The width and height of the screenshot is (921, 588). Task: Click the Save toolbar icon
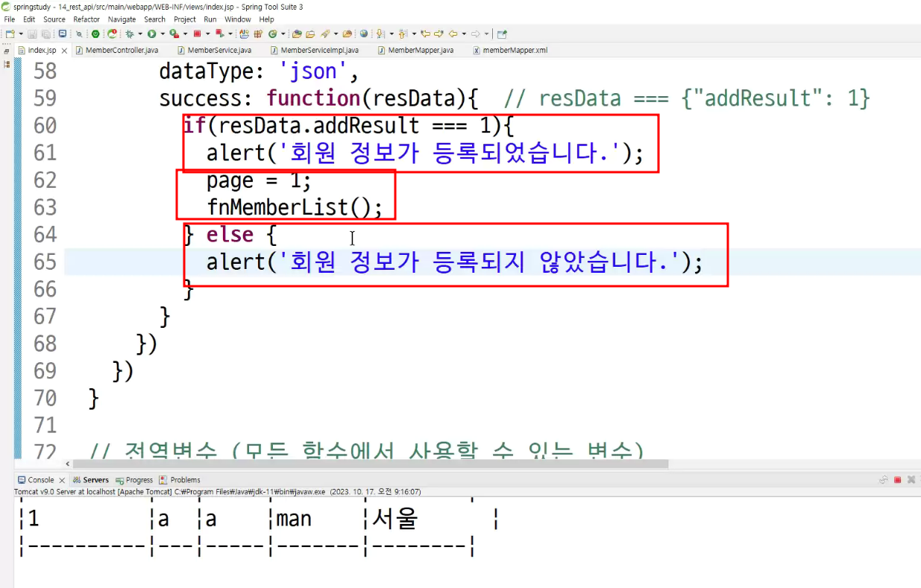pos(32,34)
